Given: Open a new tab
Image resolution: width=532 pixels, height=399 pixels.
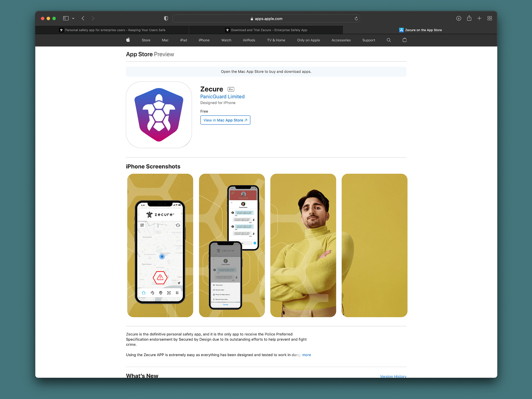Looking at the screenshot, I should coord(479,18).
